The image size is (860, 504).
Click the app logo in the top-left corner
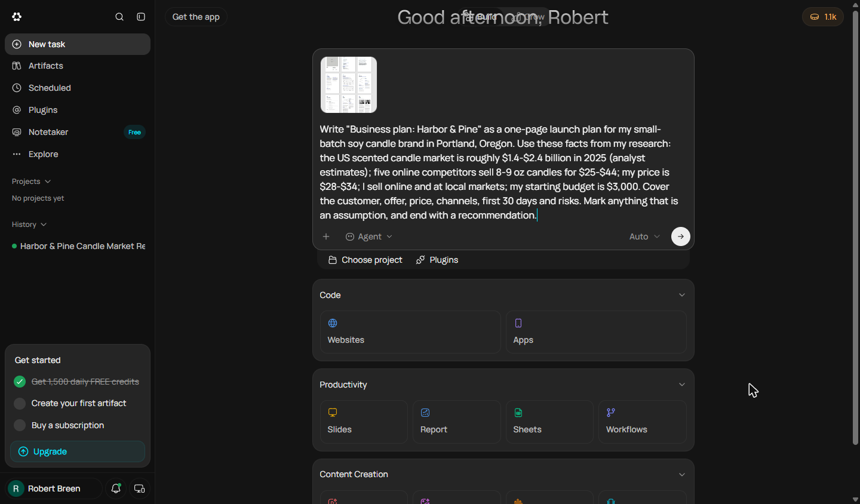pyautogui.click(x=17, y=17)
